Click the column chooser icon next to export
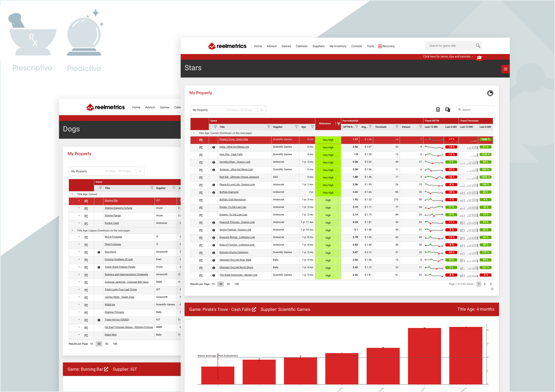The width and height of the screenshot is (555, 392). coord(448,110)
